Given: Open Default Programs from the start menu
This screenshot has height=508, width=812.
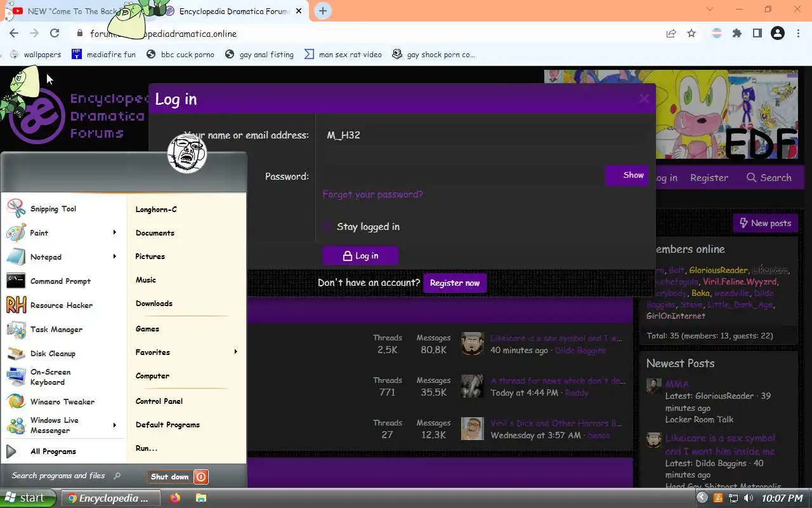Looking at the screenshot, I should [x=167, y=425].
